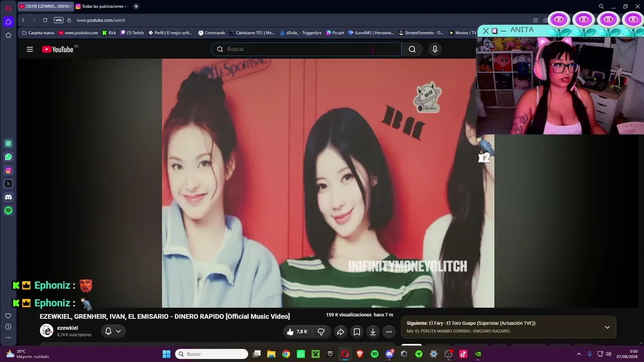The image size is (644, 362).
Task: Like the video with 7,8 K likes
Action: 297,332
